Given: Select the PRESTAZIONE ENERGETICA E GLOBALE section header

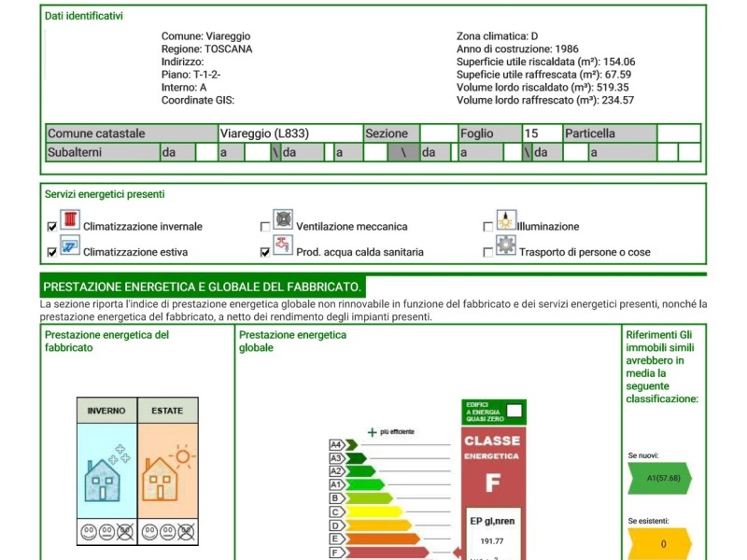Looking at the screenshot, I should pos(203,287).
